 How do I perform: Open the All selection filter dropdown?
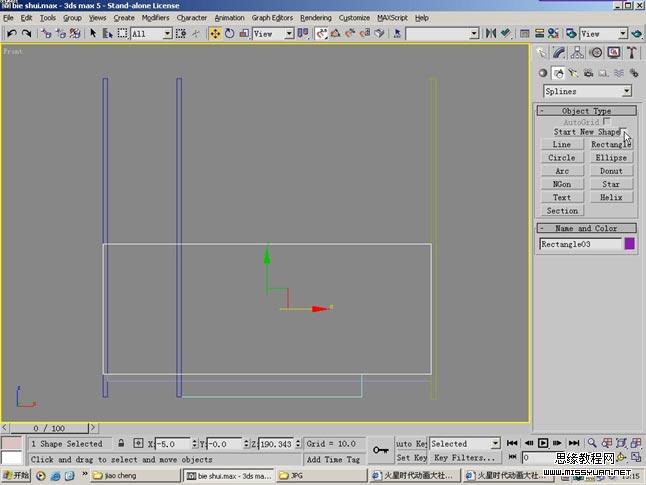[168, 34]
